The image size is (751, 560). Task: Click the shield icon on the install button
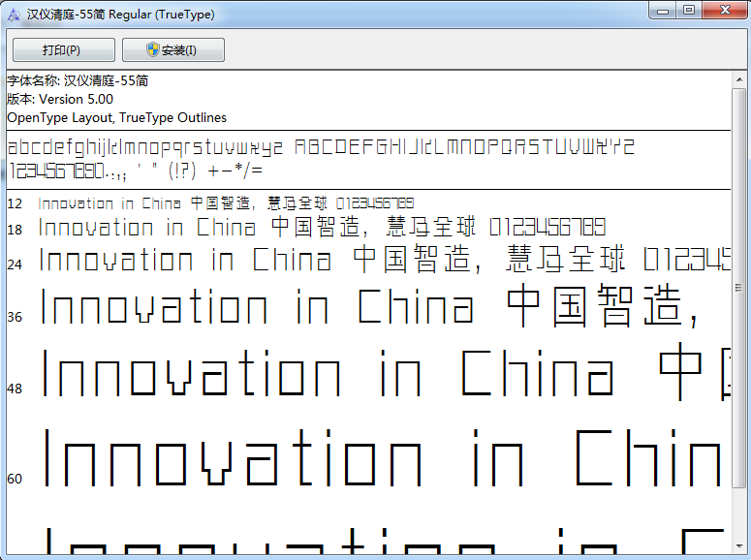tap(153, 49)
